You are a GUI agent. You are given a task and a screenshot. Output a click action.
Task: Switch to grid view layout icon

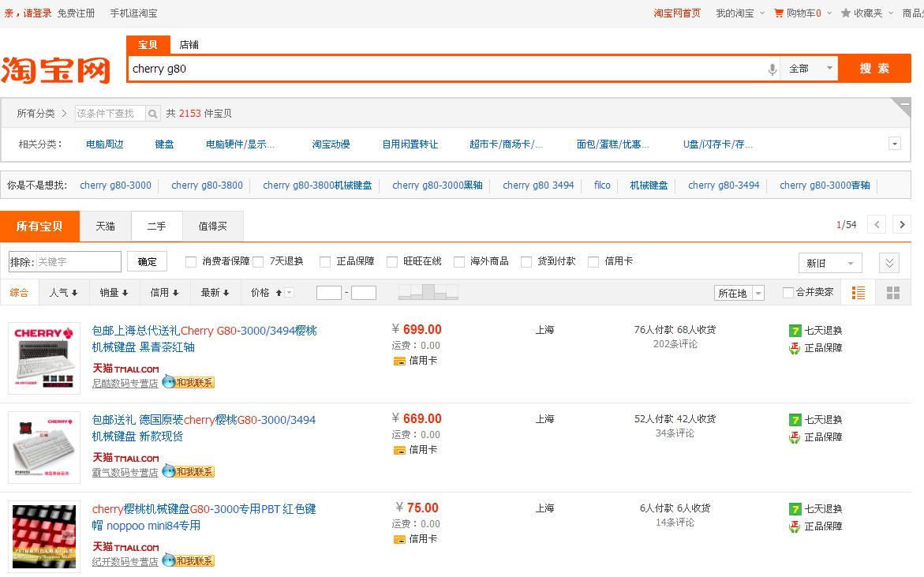click(x=893, y=293)
